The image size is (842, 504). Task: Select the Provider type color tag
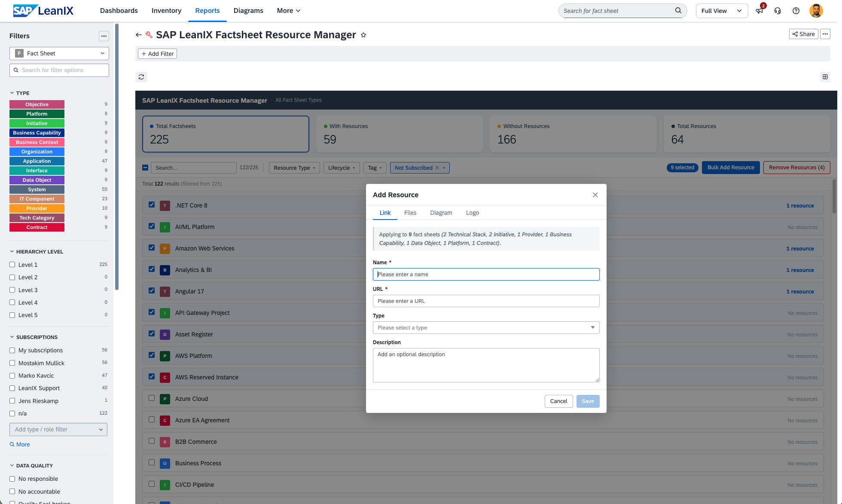coord(37,208)
